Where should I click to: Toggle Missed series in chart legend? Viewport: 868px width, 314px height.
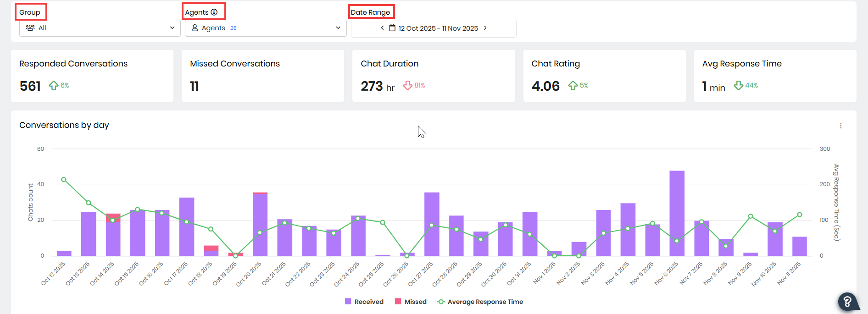[411, 302]
